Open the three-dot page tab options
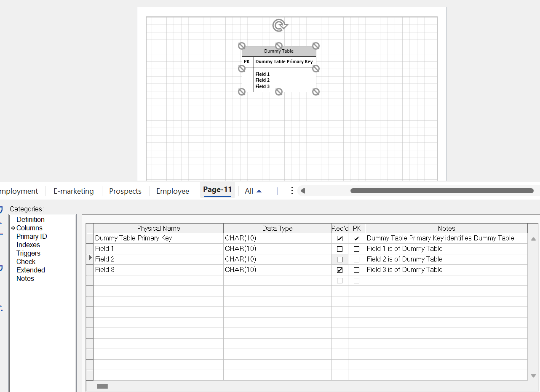Screen dimensions: 540x392 [292, 191]
